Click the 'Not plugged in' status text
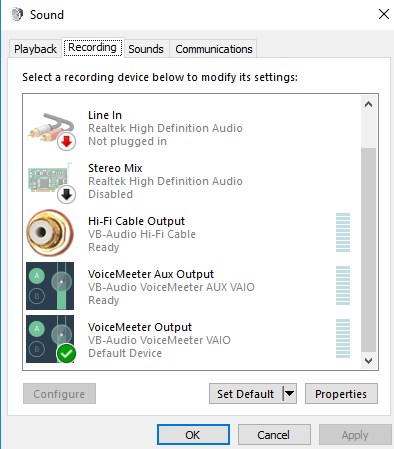Screen dimensions: 394x449 [x=127, y=141]
